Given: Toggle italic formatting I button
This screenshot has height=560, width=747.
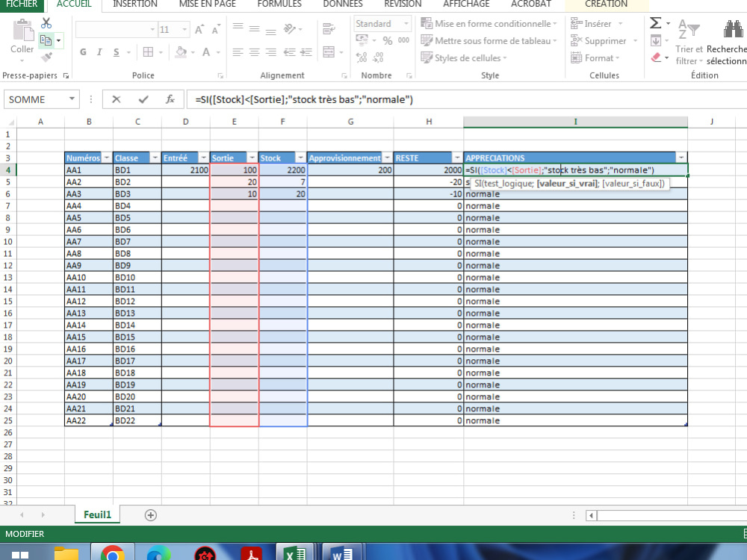Looking at the screenshot, I should [x=99, y=52].
